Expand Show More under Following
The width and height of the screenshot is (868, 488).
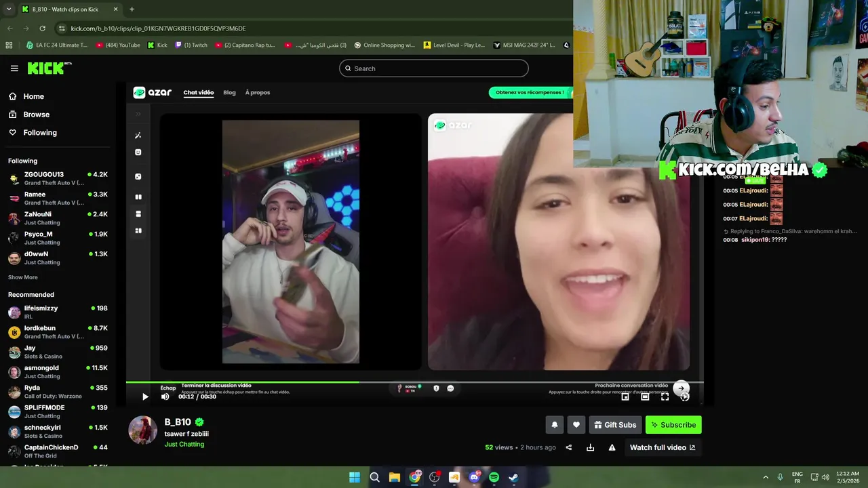coord(23,277)
